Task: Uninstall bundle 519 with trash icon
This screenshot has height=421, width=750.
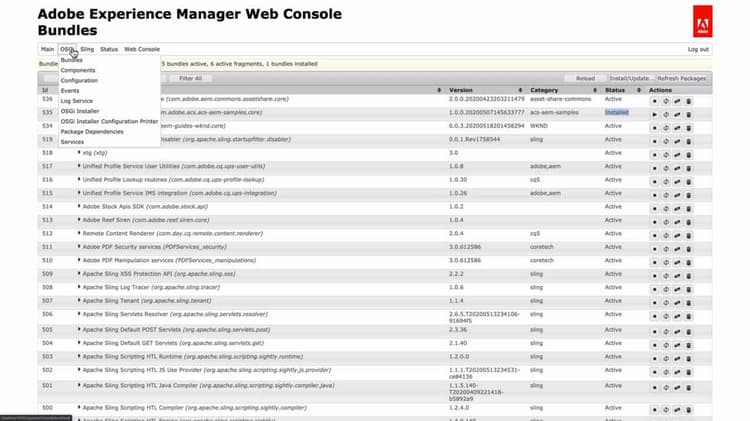Action: pos(689,141)
